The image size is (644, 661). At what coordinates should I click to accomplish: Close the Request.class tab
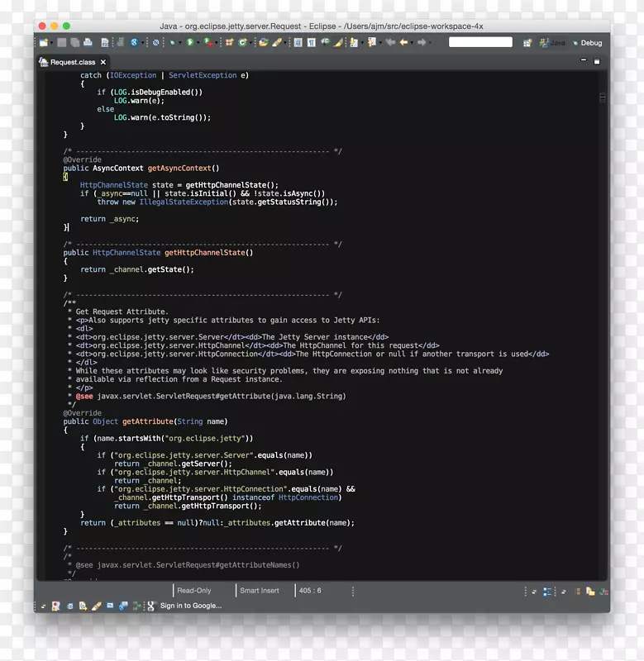[x=103, y=62]
